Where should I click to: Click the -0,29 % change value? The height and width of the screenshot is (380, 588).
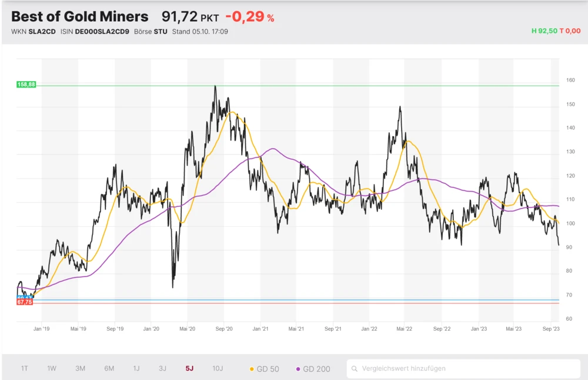(249, 16)
